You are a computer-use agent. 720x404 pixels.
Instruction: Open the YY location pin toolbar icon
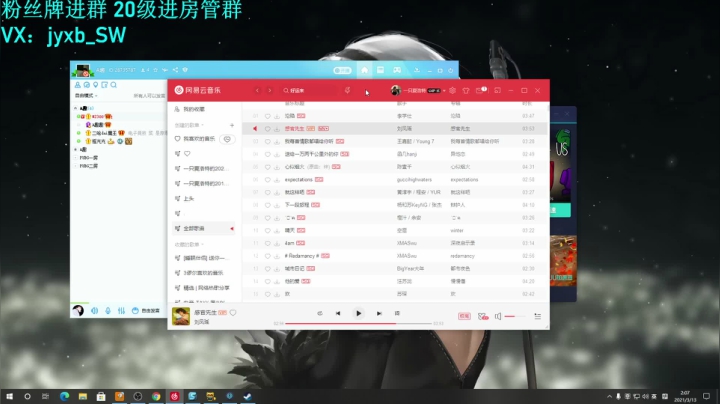click(x=96, y=85)
